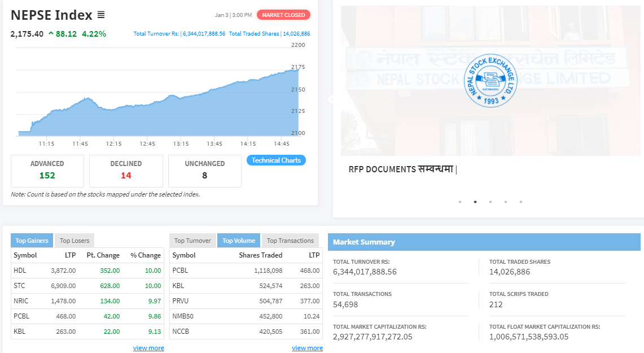Viewport: 644px width, 353px height.
Task: Click PCBL shares traded 1,118,098
Action: point(268,271)
